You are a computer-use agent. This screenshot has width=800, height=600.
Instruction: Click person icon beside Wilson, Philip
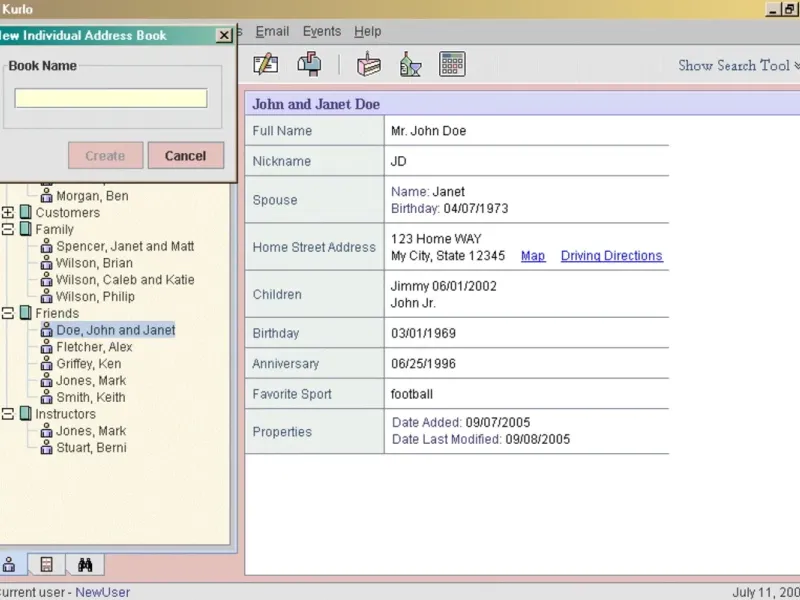(x=46, y=296)
